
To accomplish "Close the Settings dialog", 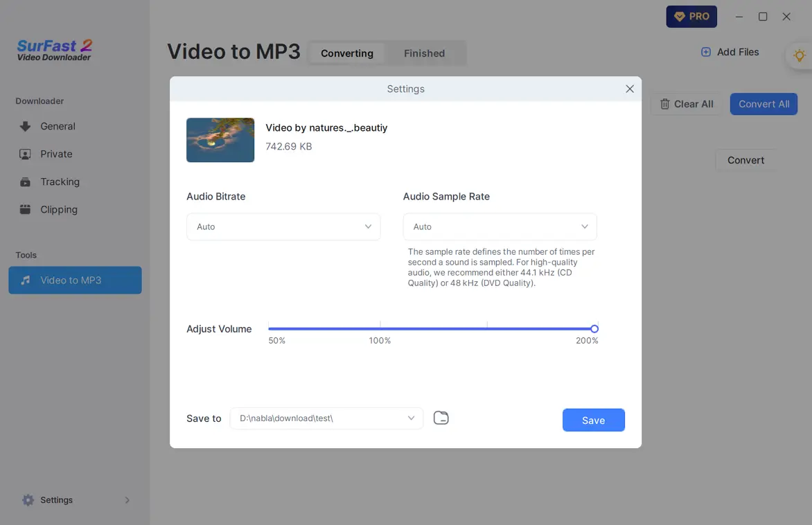I will (630, 89).
